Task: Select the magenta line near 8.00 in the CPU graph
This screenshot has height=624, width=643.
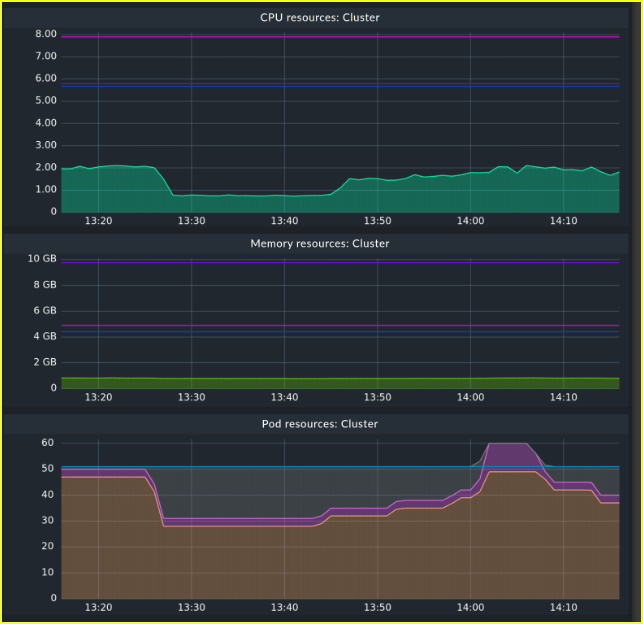Action: tap(340, 37)
